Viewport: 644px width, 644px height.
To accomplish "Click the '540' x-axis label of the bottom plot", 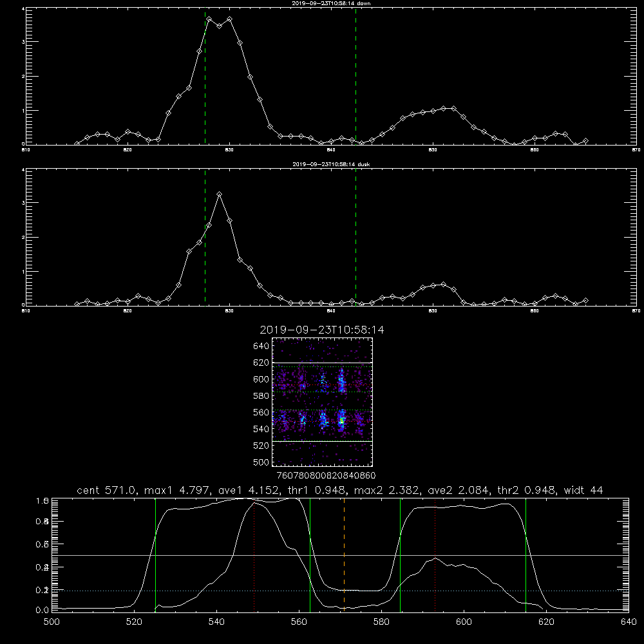I will [216, 622].
